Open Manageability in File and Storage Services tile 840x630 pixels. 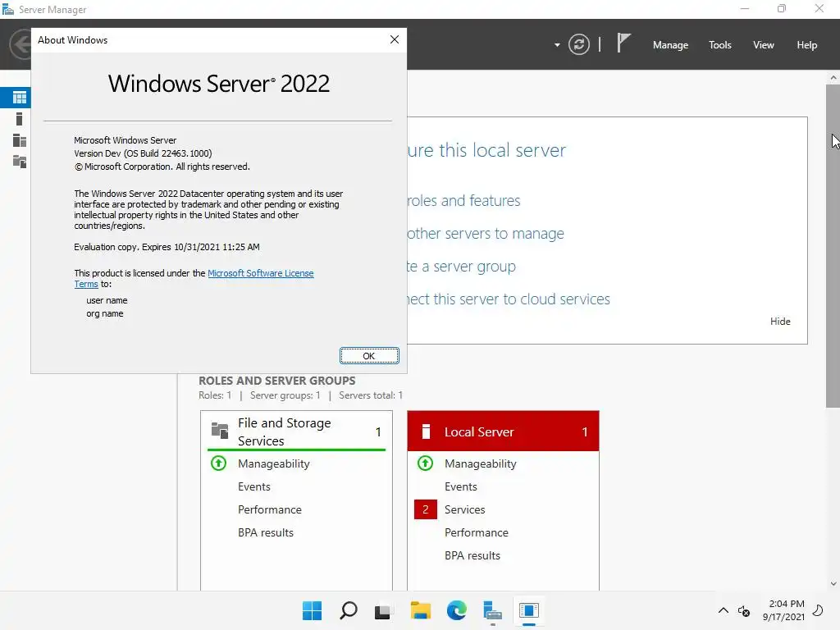274,463
